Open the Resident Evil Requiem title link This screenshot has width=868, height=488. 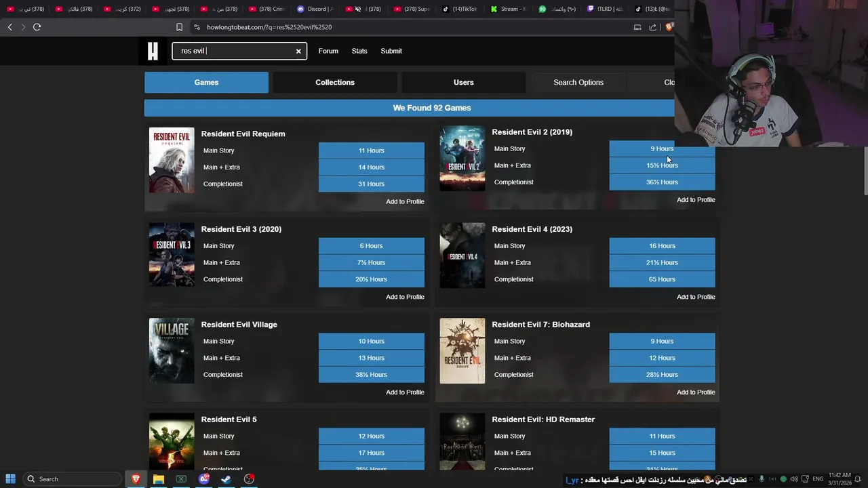click(x=243, y=134)
